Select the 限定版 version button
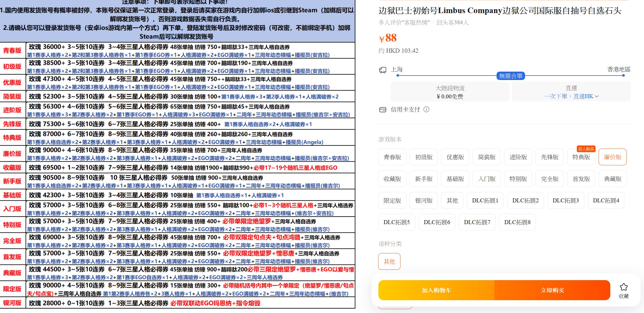This screenshot has width=644, height=313. [x=392, y=201]
